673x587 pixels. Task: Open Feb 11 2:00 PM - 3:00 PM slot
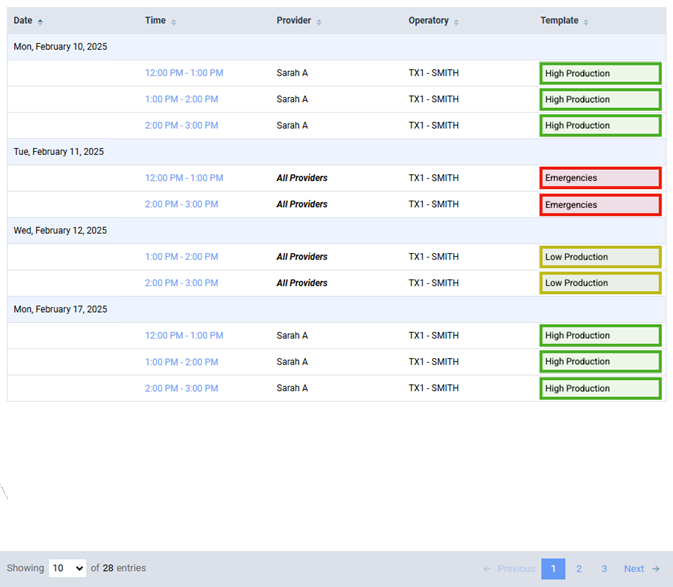pyautogui.click(x=182, y=204)
